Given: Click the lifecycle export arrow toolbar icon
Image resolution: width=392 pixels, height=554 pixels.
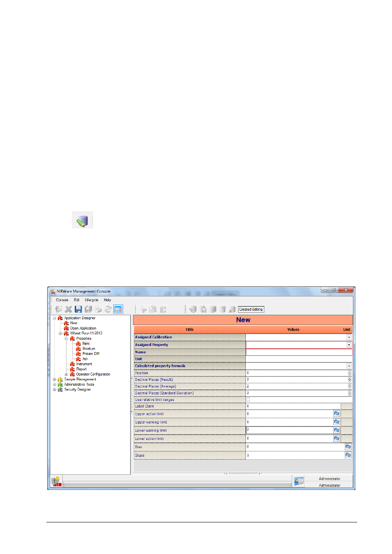Looking at the screenshot, I should tap(222, 309).
